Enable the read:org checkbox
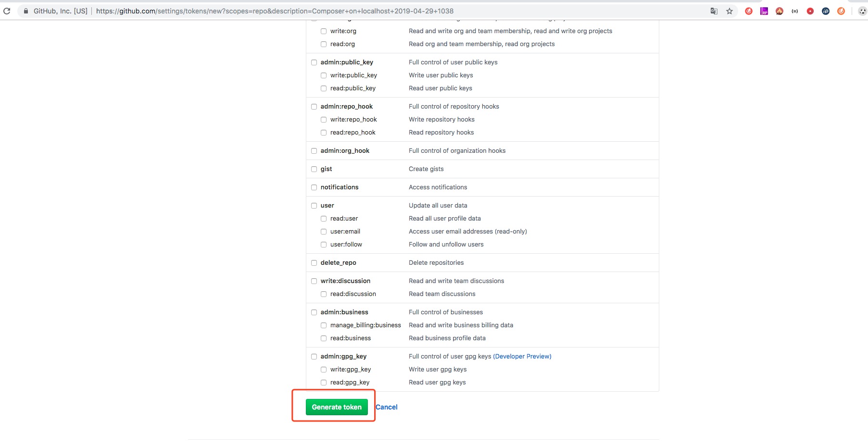 click(x=324, y=44)
